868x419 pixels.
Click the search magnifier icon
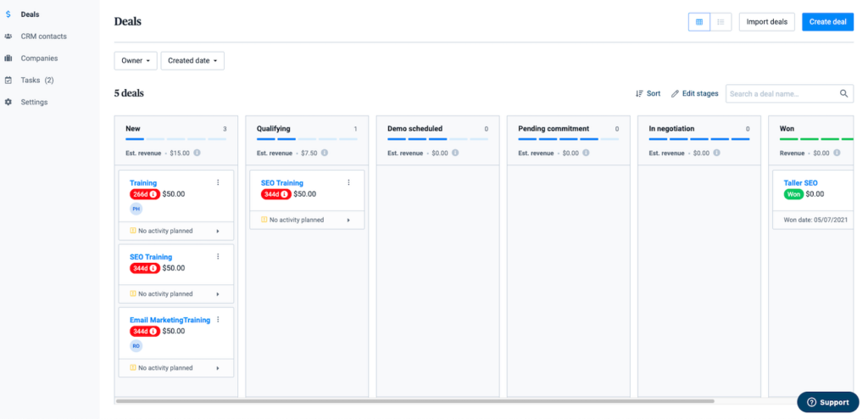(844, 93)
